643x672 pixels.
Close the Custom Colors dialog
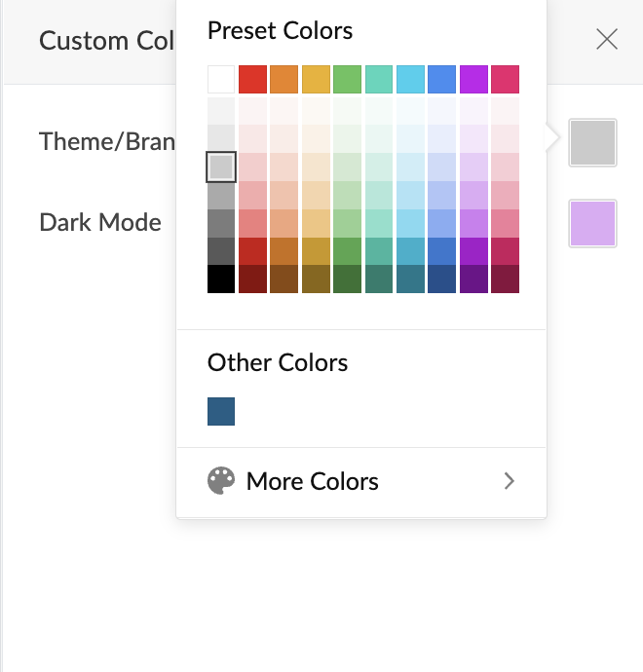(x=607, y=39)
